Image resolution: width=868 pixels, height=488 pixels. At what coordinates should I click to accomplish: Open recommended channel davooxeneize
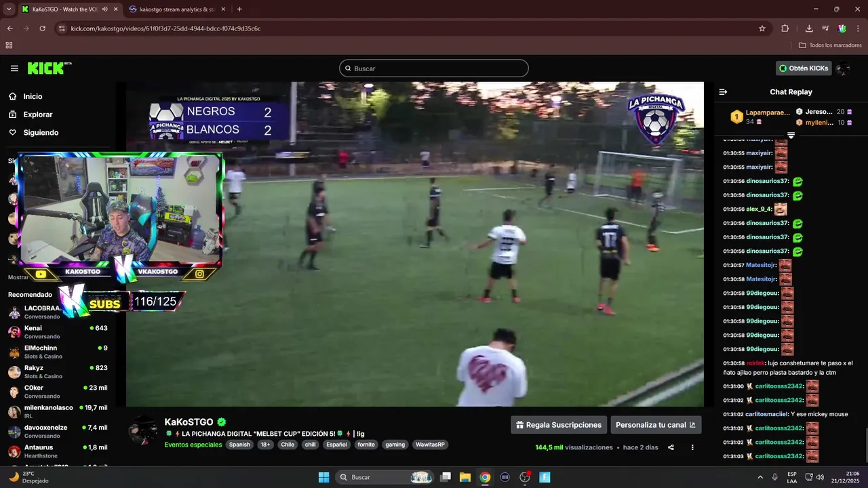58,431
